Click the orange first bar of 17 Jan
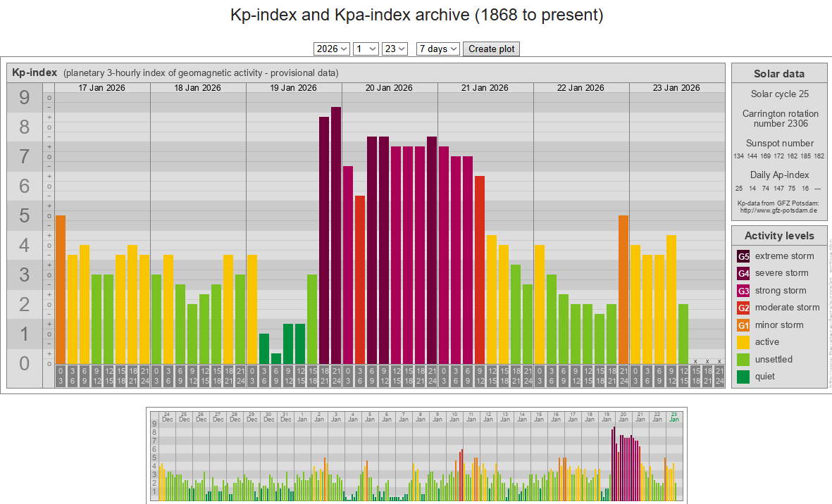This screenshot has width=832, height=504. pos(61,289)
